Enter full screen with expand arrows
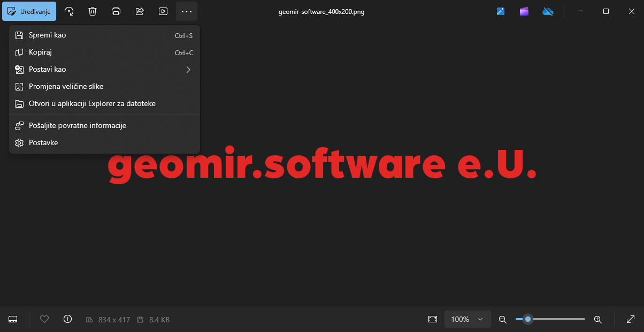Image resolution: width=644 pixels, height=332 pixels. coord(631,319)
